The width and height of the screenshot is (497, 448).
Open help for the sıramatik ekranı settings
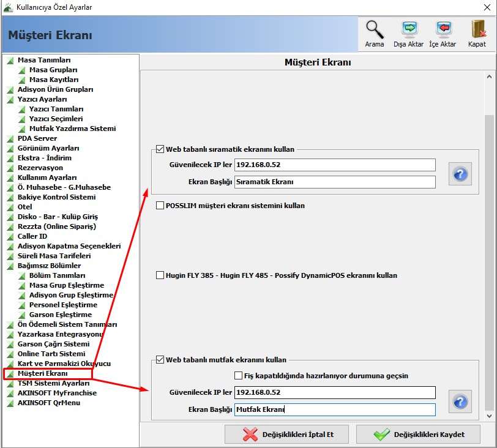460,174
